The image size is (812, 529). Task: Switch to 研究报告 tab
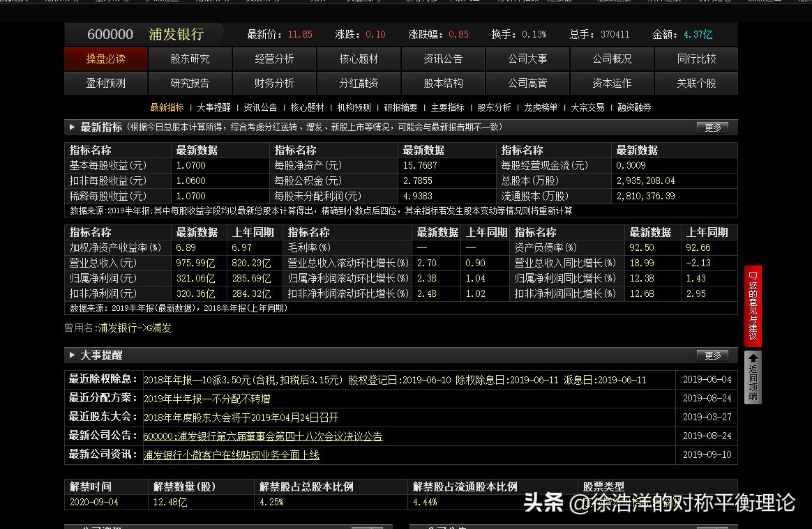(x=190, y=83)
